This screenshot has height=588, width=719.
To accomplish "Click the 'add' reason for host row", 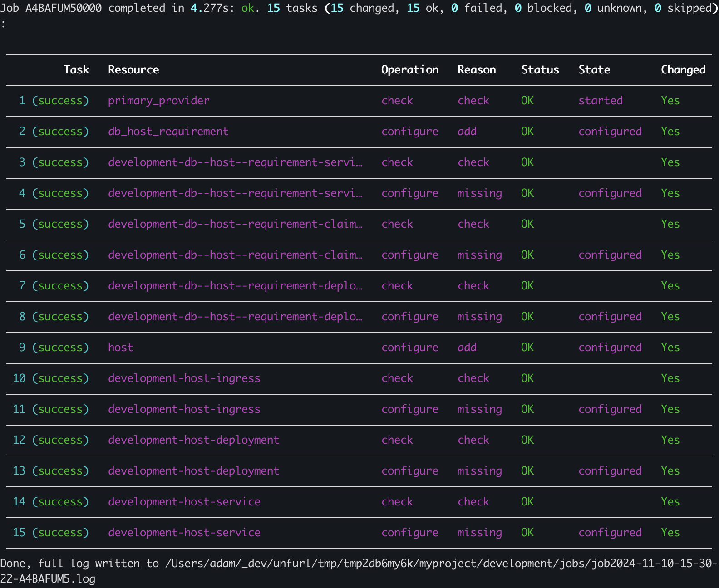I will click(467, 348).
